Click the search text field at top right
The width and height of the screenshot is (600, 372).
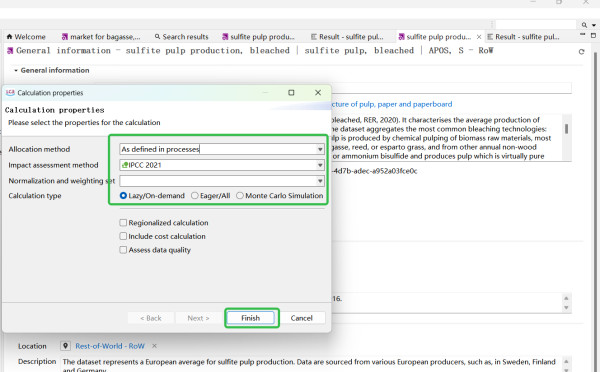(535, 25)
